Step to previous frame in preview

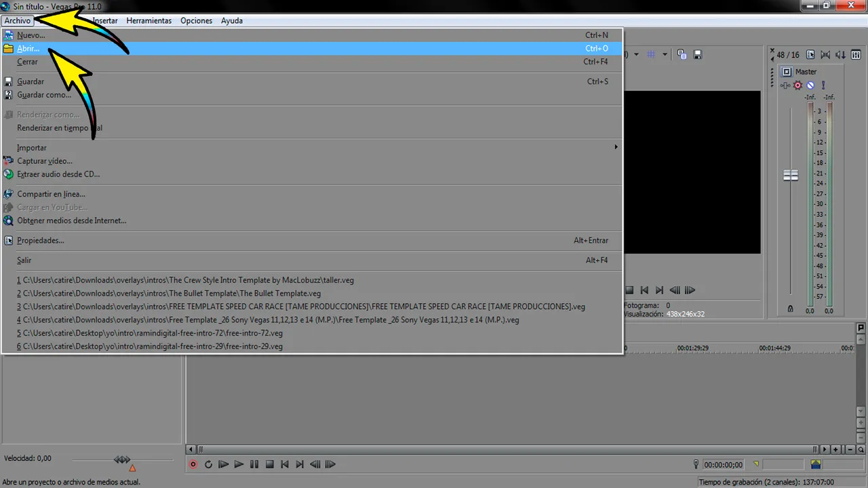[675, 290]
